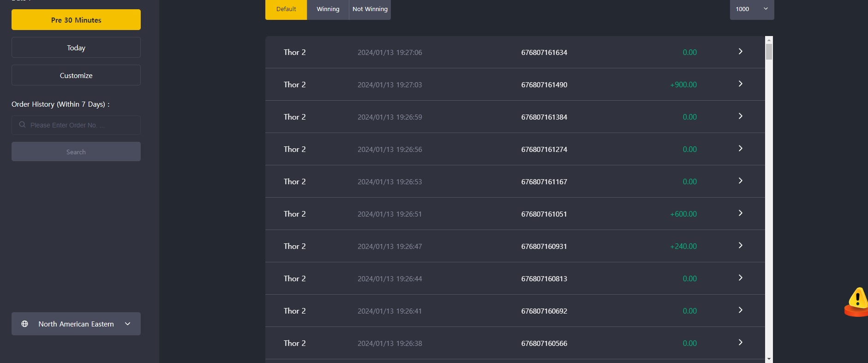Select order number 676807160931
Image resolution: width=868 pixels, height=363 pixels.
(x=544, y=247)
